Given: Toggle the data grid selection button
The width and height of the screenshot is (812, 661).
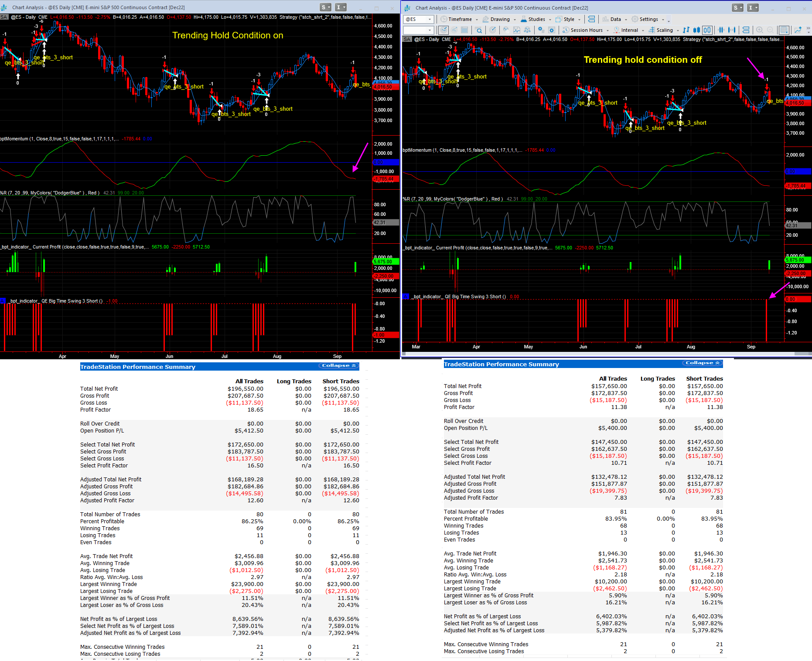Looking at the screenshot, I should pos(784,30).
